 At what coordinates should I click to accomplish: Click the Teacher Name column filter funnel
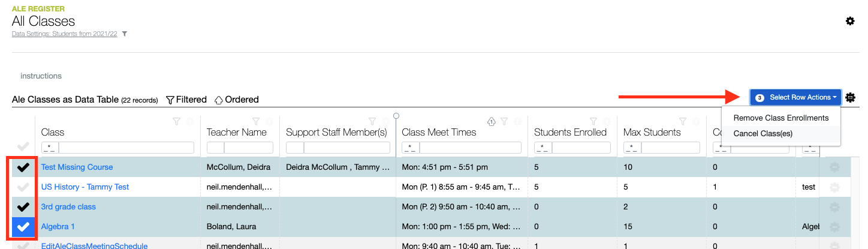pos(256,121)
